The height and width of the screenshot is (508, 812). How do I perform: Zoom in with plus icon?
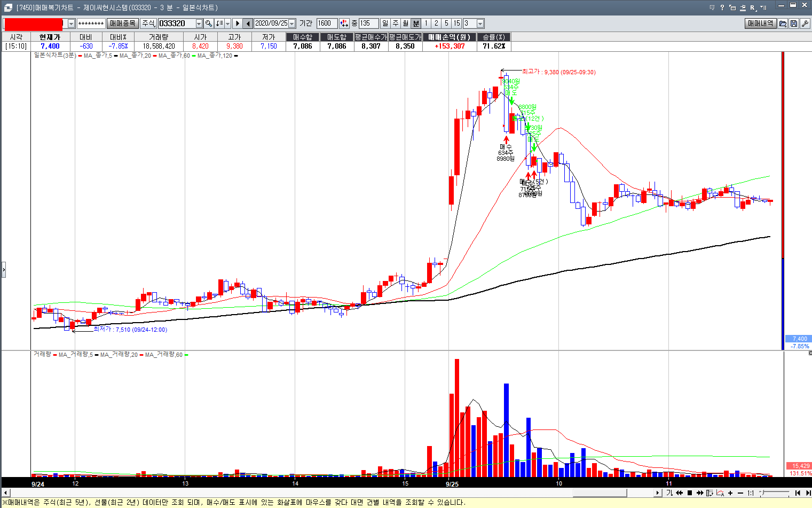tap(730, 493)
